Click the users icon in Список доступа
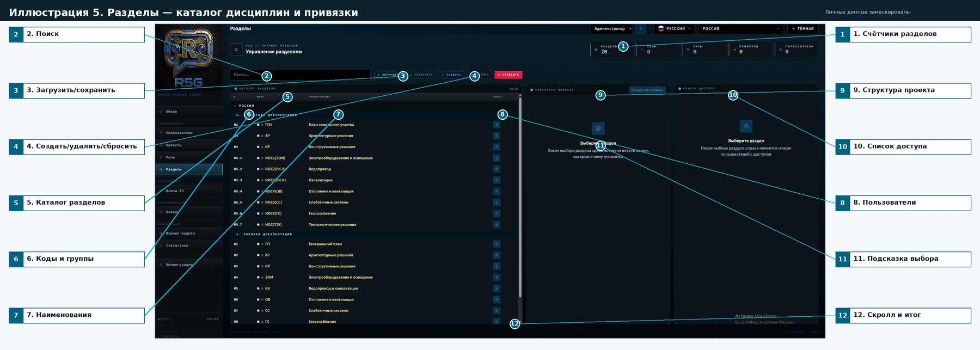The image size is (980, 350). [x=746, y=126]
